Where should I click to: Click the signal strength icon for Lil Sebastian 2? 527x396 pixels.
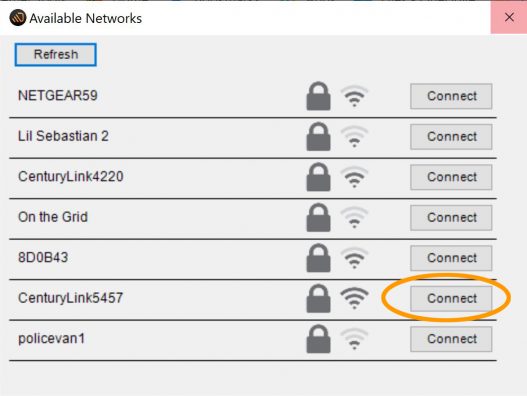pos(354,136)
